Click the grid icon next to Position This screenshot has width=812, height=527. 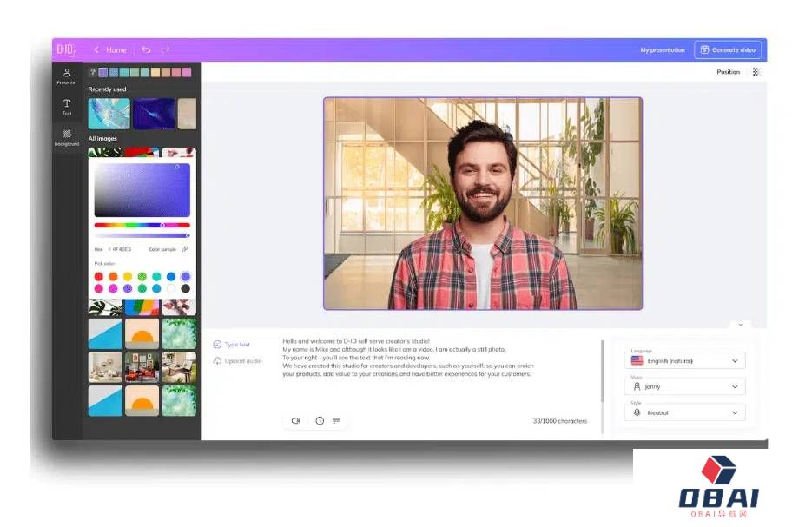[756, 72]
